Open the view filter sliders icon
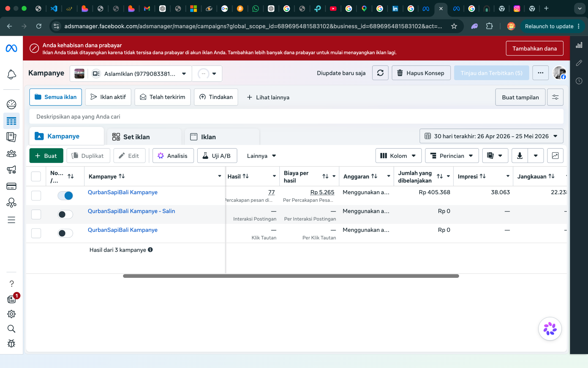Screen dimensions: 588x368 pos(555,97)
